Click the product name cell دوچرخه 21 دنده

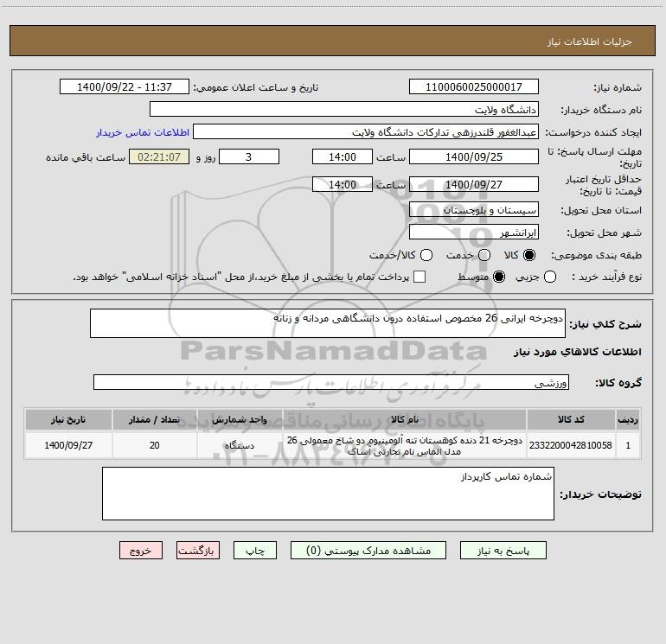(x=405, y=445)
